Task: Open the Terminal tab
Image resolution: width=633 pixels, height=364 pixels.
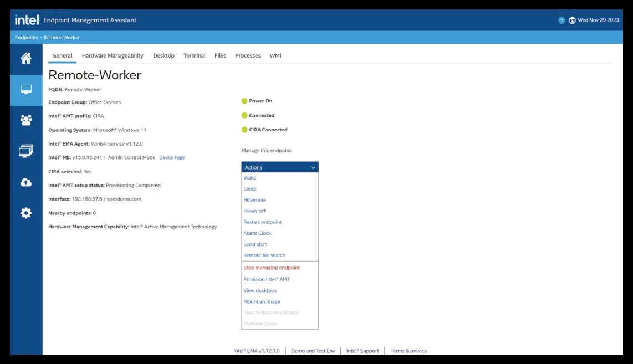Action: (x=195, y=56)
